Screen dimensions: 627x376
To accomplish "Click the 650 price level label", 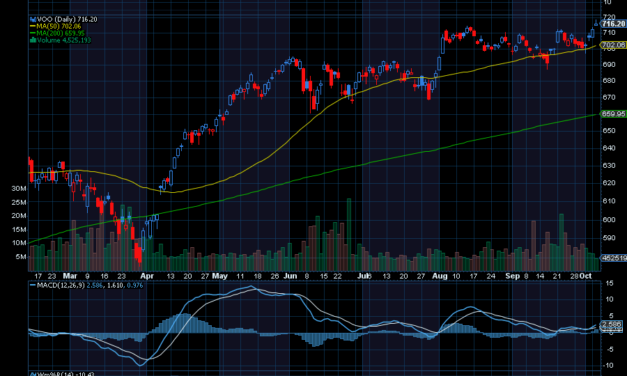I will pos(609,131).
